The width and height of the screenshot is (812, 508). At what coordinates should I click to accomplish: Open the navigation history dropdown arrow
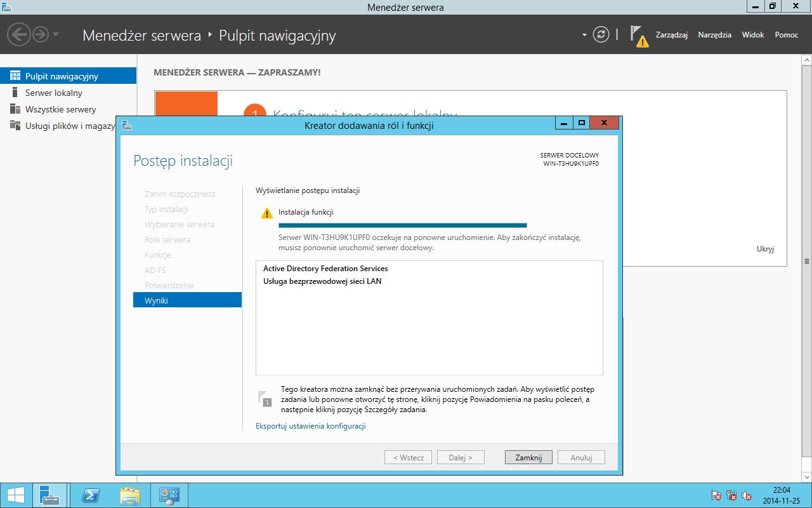coord(56,34)
